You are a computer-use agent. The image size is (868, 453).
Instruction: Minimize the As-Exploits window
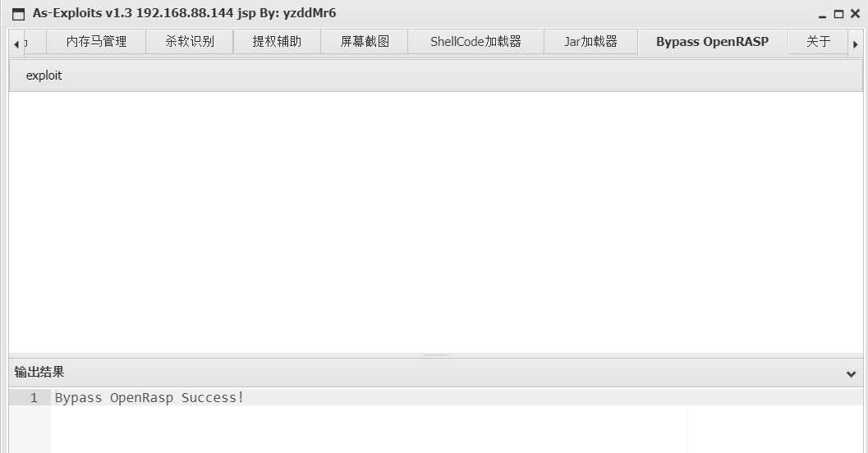822,15
